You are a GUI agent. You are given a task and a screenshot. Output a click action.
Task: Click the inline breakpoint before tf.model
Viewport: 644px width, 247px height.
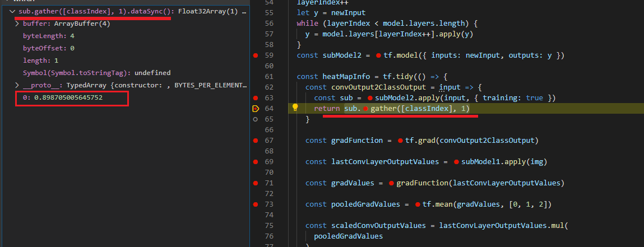click(x=378, y=55)
